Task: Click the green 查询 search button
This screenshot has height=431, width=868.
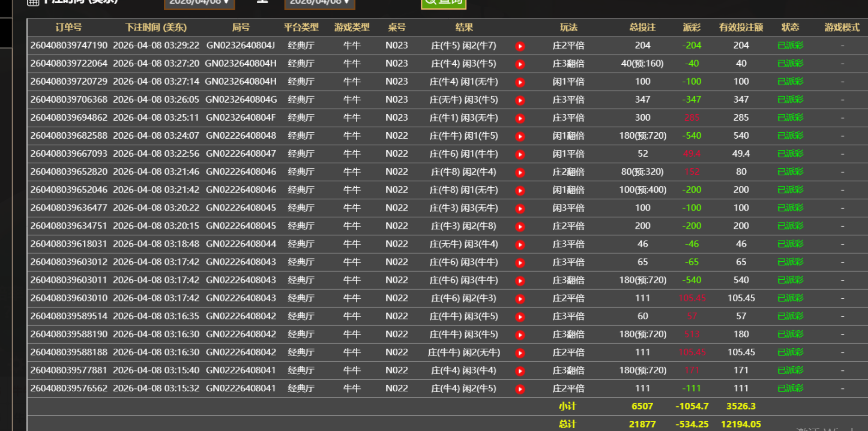Action: [x=443, y=3]
